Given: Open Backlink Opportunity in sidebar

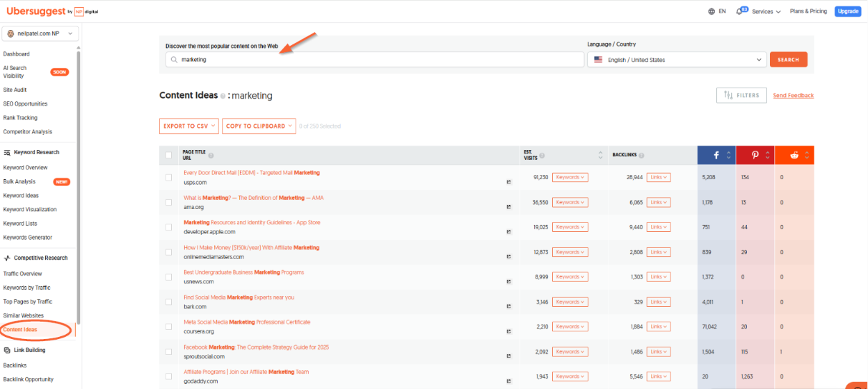Looking at the screenshot, I should 29,379.
